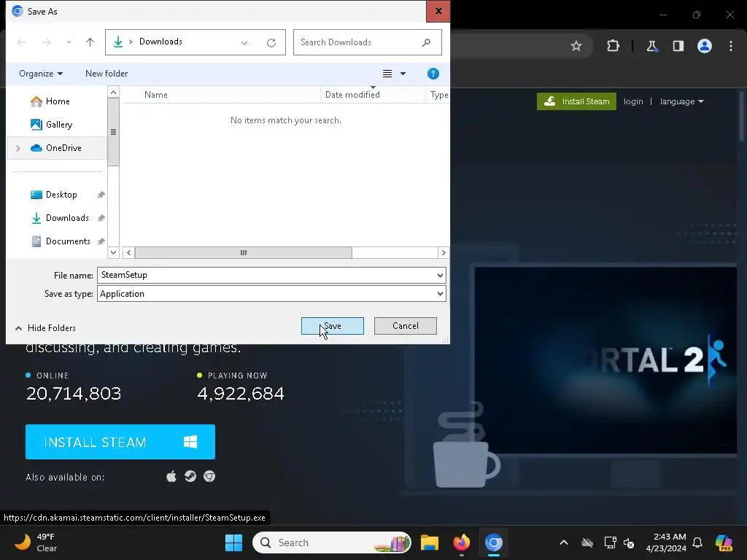Open the Windows Start menu
This screenshot has width=747, height=560.
pos(234,542)
